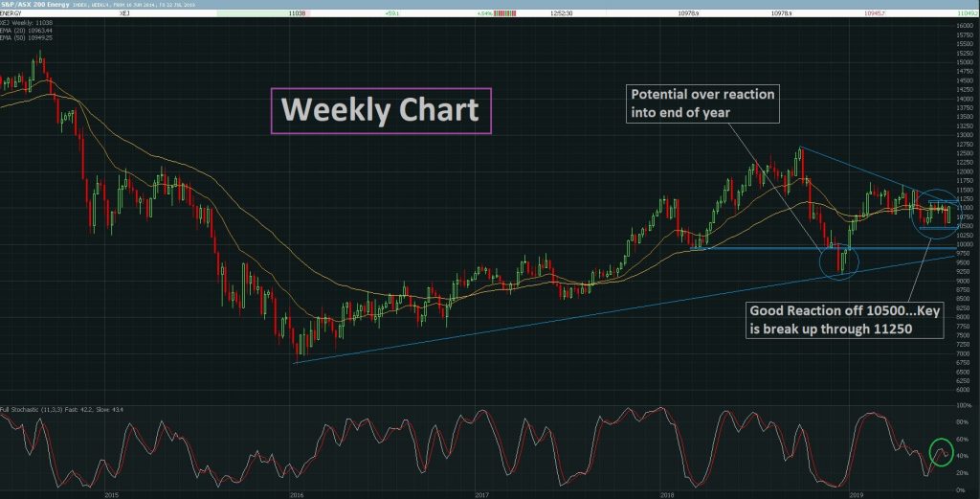Click the 2019 label on time axis
Image resolution: width=980 pixels, height=499 pixels.
coord(857,494)
